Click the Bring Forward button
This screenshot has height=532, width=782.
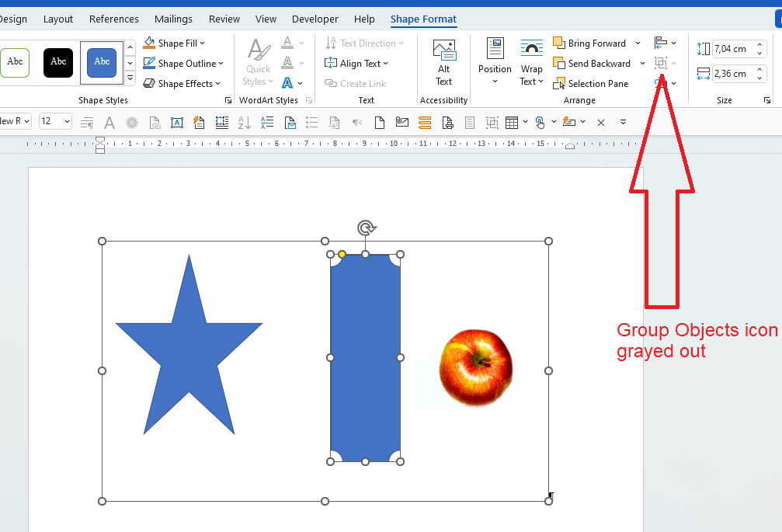(590, 43)
